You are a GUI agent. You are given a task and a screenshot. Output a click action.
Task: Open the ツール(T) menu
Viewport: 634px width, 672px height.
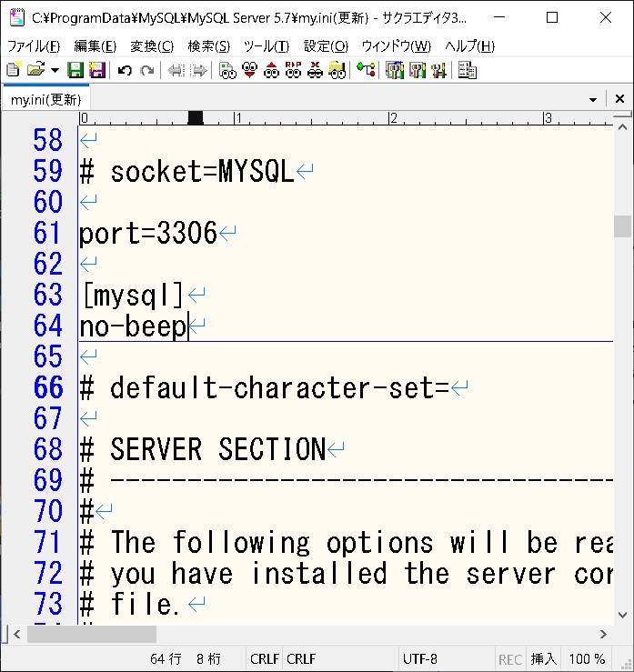click(267, 45)
